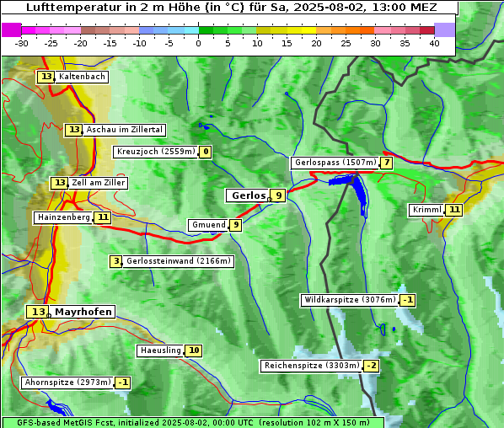Click the Gmuend place label
Image resolution: width=504 pixels, height=428 pixels.
click(209, 225)
